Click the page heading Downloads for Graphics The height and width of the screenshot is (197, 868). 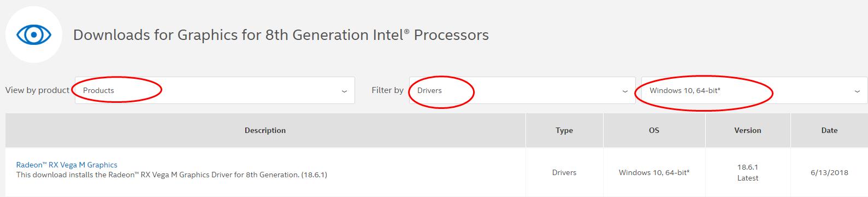coord(281,35)
